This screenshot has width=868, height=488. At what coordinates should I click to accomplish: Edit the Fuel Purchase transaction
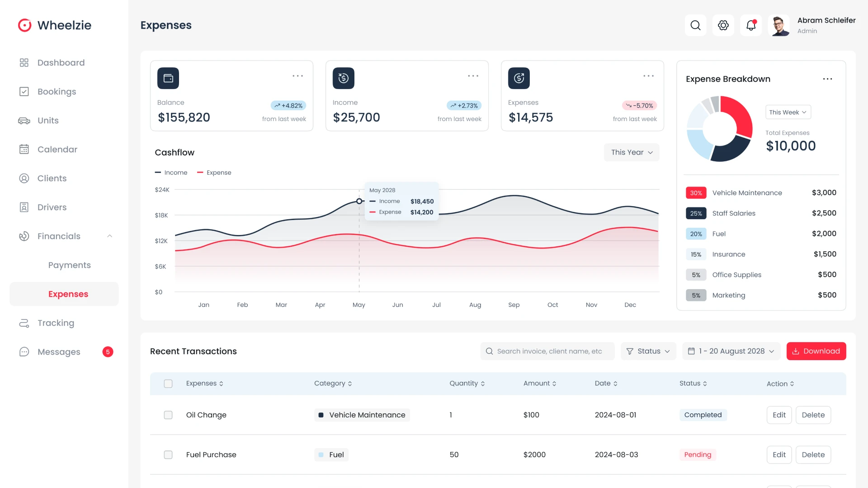point(779,455)
